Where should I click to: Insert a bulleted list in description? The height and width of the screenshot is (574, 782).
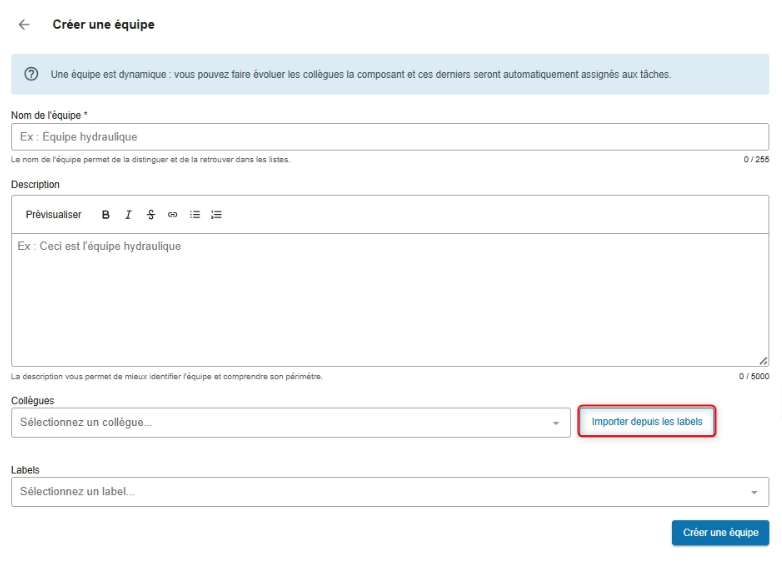pos(194,214)
